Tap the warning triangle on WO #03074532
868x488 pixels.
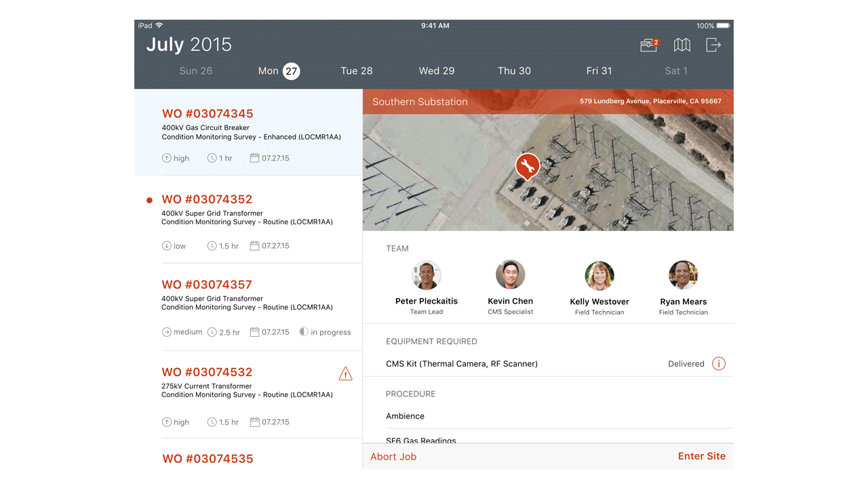pyautogui.click(x=346, y=373)
